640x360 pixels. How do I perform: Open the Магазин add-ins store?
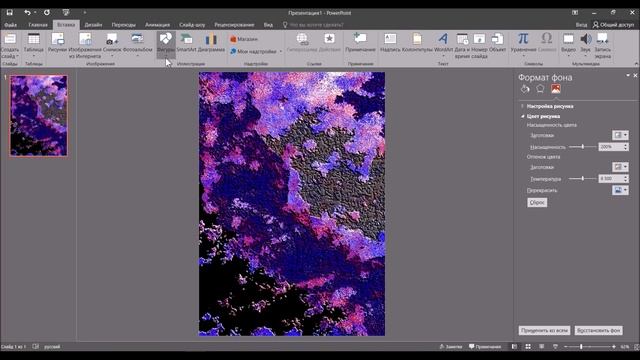click(244, 39)
